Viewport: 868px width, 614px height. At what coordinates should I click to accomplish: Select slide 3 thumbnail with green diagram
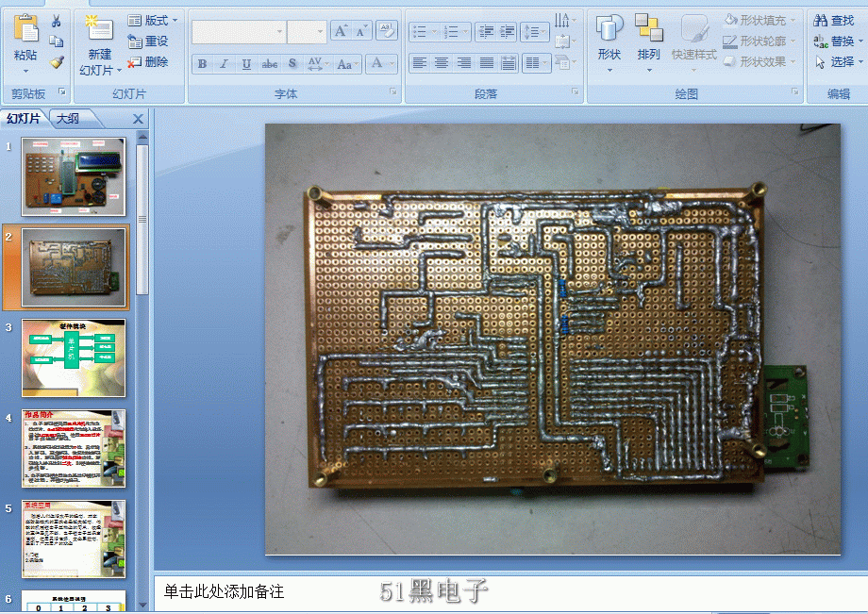(74, 357)
